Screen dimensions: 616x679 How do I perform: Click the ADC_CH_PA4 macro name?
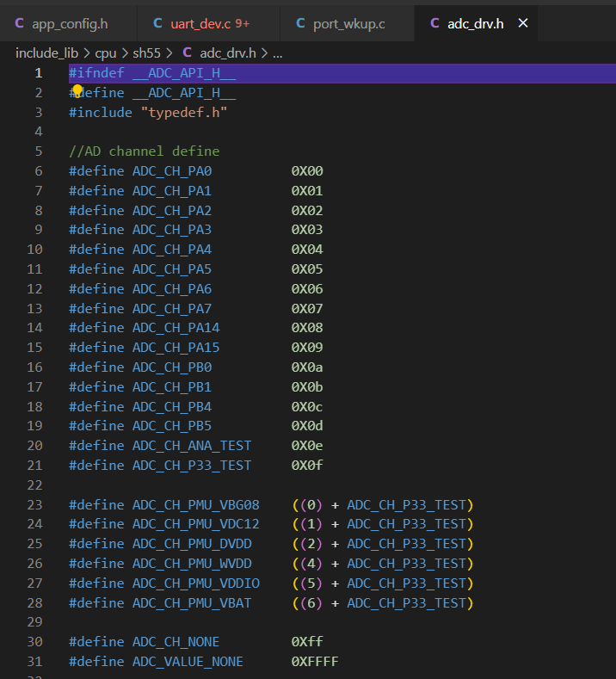click(172, 250)
